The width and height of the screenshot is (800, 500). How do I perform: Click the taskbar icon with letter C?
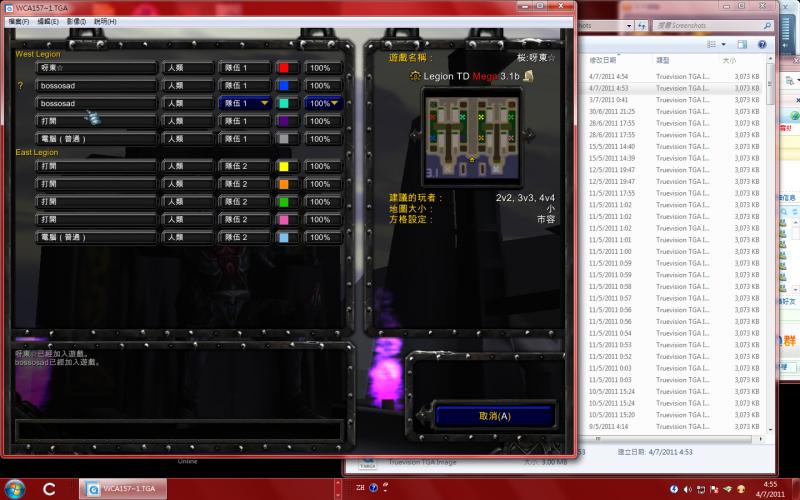pos(49,489)
